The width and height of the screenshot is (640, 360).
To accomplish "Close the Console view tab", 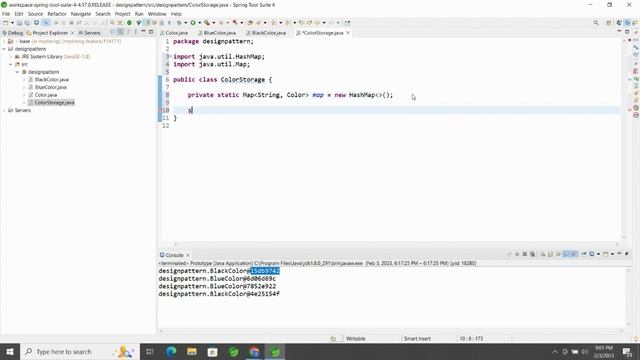I will [188, 255].
